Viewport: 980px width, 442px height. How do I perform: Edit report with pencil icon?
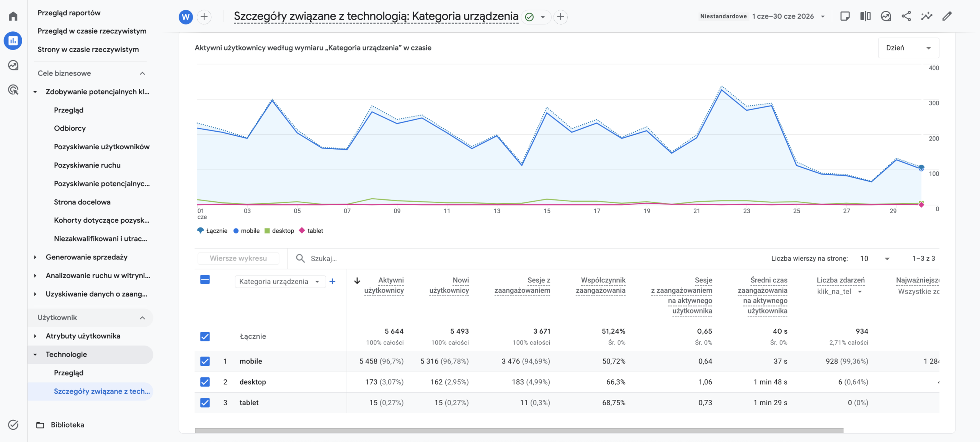pyautogui.click(x=947, y=16)
